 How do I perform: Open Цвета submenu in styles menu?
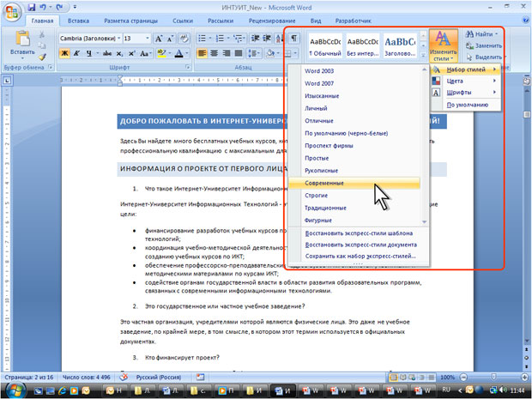(465, 81)
